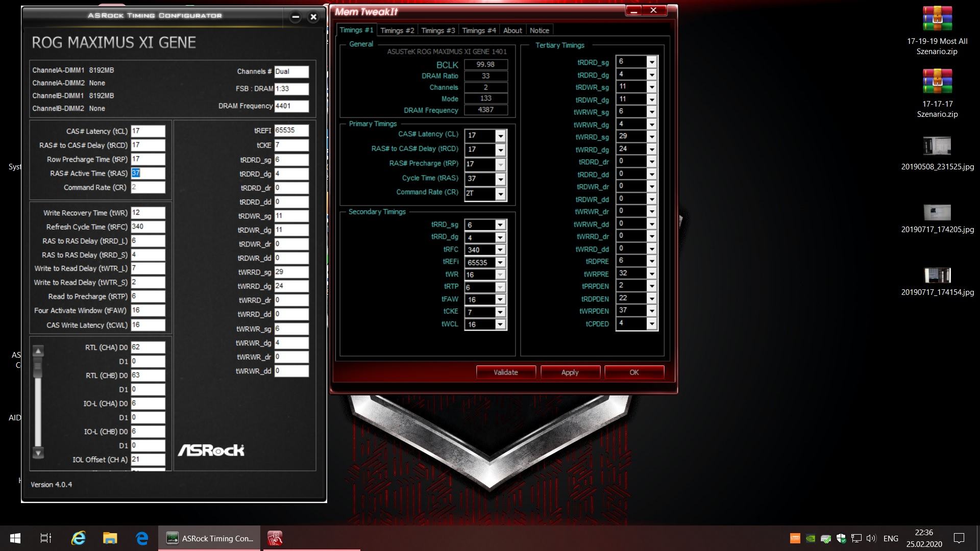This screenshot has height=551, width=980.
Task: Select 20190717_174154.jpg desktop thumbnail
Action: click(937, 282)
